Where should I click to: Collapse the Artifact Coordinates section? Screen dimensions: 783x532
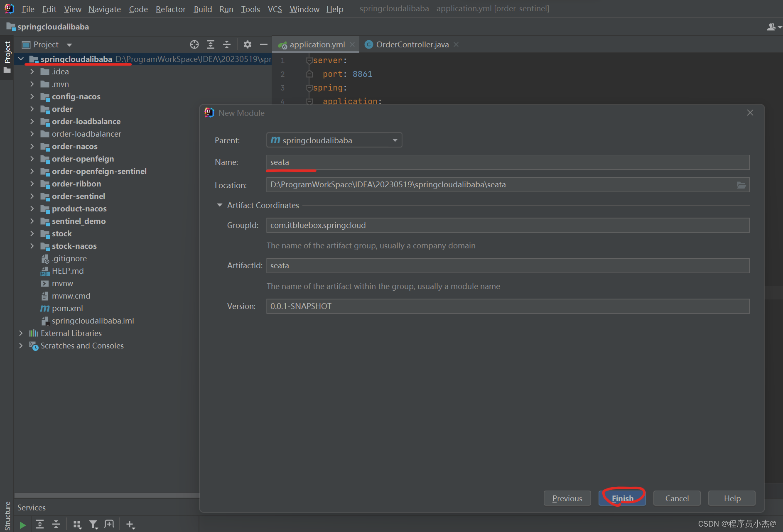click(x=219, y=205)
